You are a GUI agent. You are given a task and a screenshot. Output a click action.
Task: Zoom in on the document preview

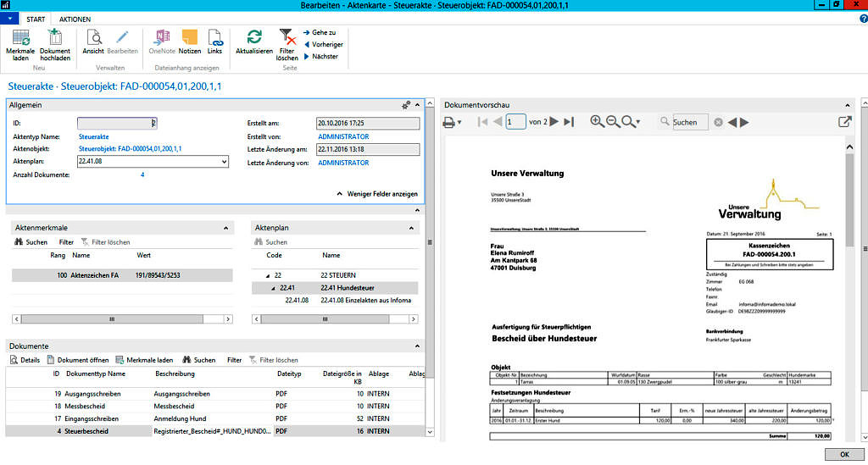(x=597, y=122)
